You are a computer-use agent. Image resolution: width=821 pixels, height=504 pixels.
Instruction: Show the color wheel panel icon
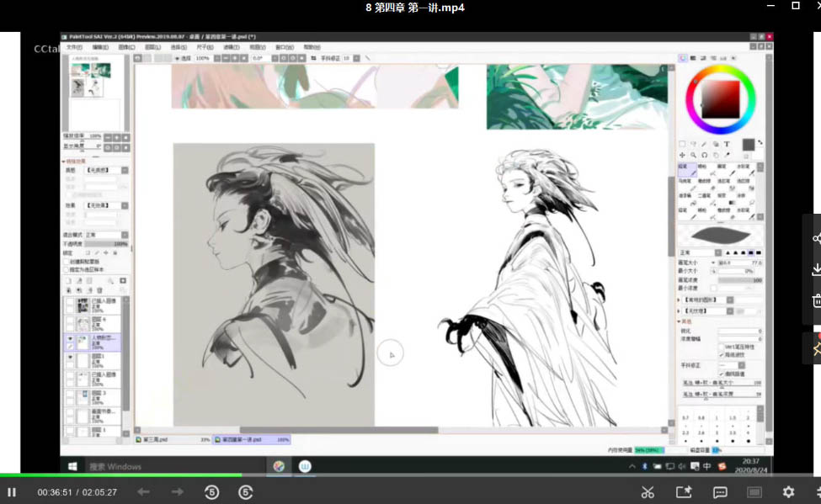[683, 58]
